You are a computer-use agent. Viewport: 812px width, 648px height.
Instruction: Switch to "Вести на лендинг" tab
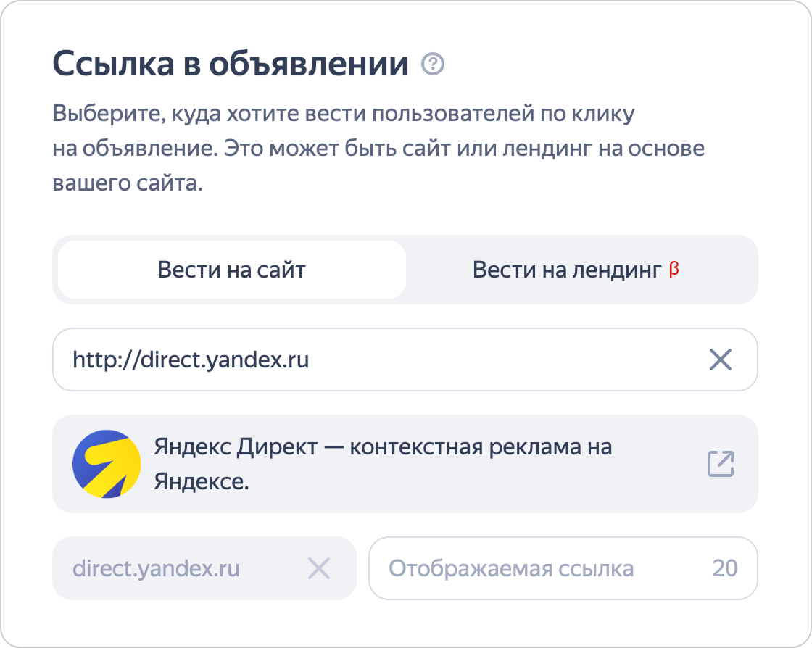(x=567, y=270)
